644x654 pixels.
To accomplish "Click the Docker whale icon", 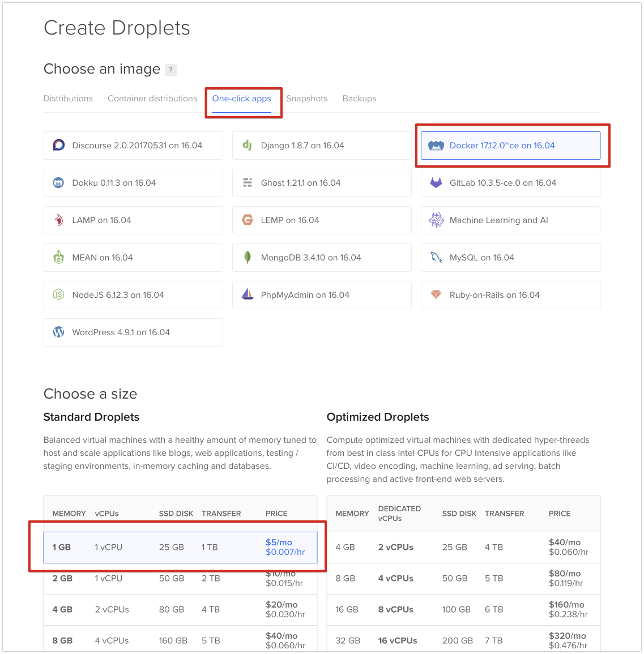I will click(x=436, y=146).
